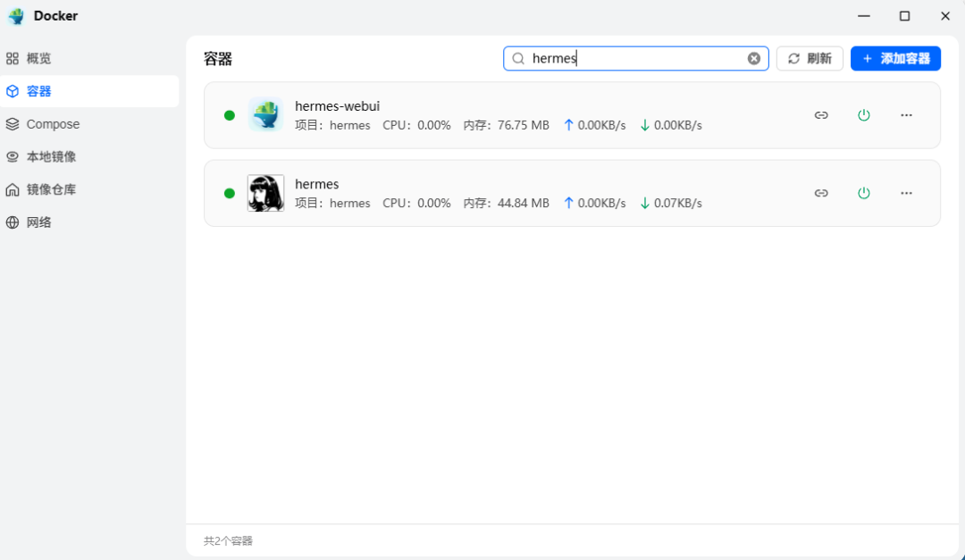Toggle power state of hermes-webui container

pos(864,115)
